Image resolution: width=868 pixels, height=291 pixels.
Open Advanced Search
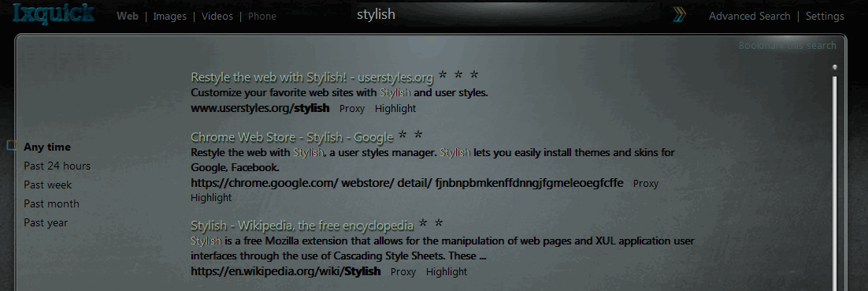750,16
